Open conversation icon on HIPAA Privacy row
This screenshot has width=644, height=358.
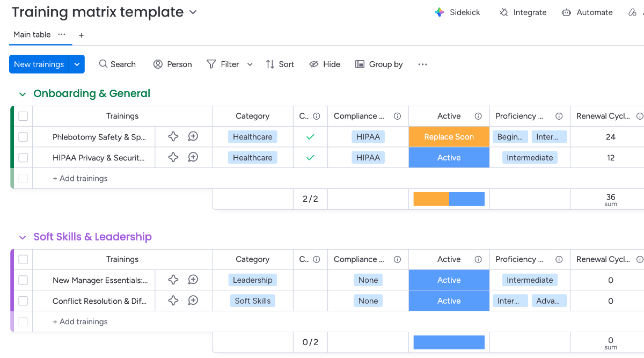(x=193, y=157)
